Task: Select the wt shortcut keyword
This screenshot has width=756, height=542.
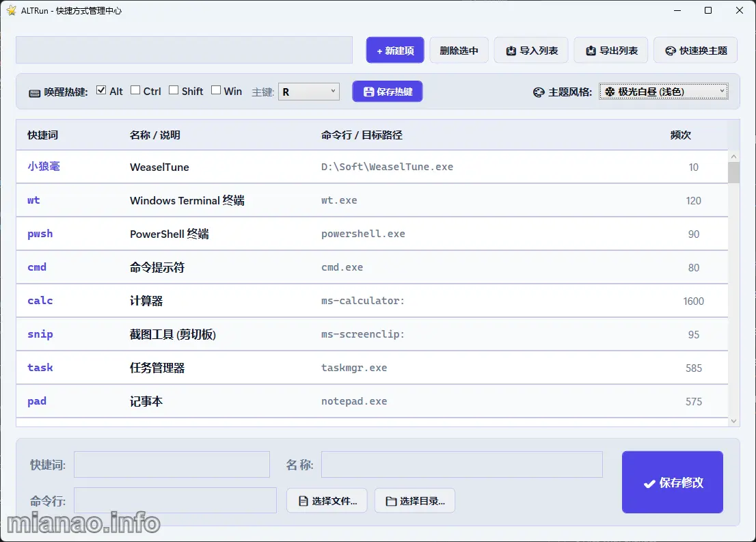Action: tap(33, 200)
